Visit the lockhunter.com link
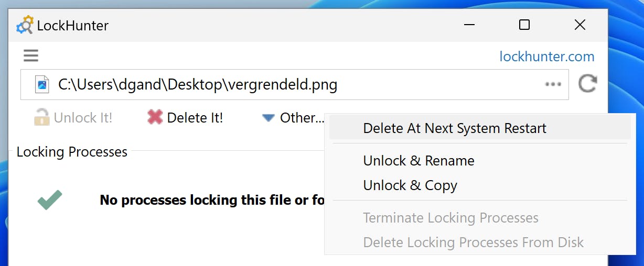The height and width of the screenshot is (266, 644). tap(546, 57)
